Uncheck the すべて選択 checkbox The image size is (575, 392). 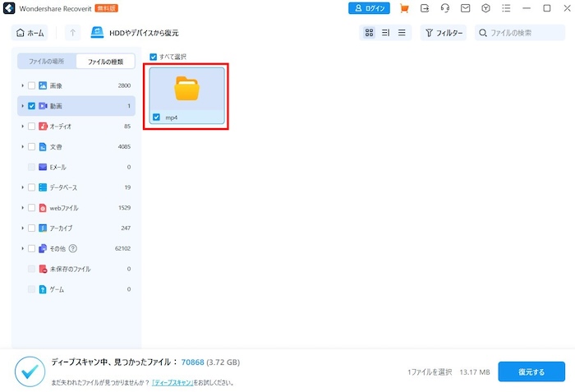click(x=154, y=57)
